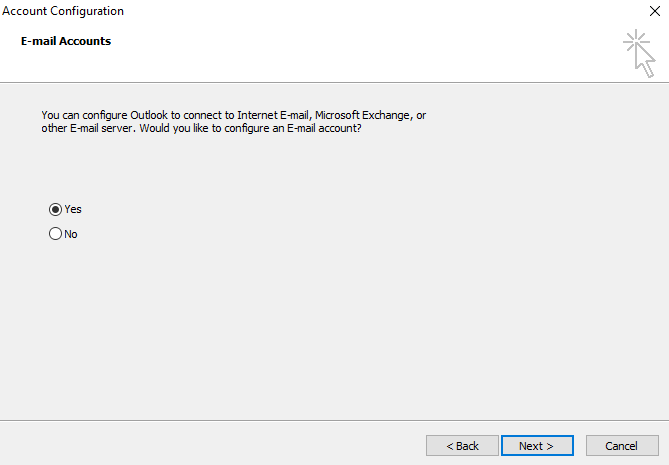Click the separator line above the buttons
This screenshot has height=465, width=669.
[x=330, y=420]
